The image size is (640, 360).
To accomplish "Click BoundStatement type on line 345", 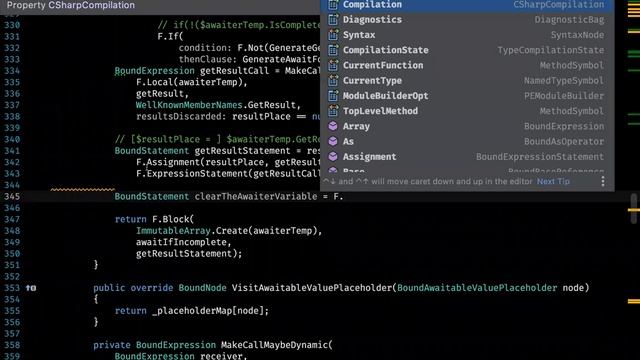I will [151, 196].
